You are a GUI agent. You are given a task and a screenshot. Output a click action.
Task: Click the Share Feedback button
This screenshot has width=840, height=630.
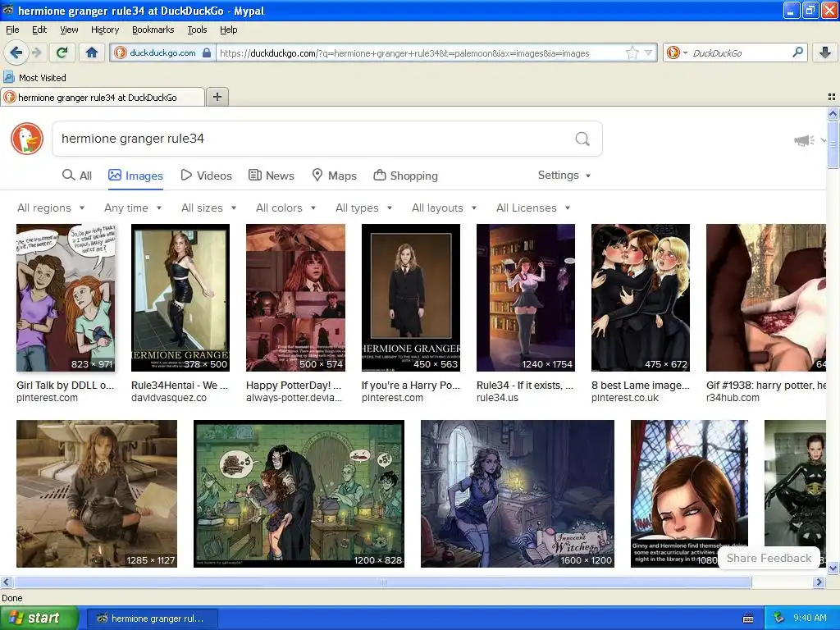click(x=769, y=558)
